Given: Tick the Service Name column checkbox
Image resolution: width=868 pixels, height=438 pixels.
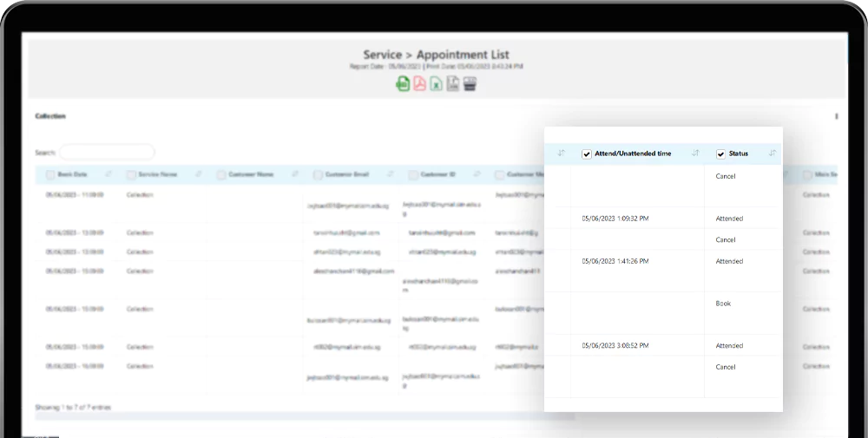Looking at the screenshot, I should click(131, 174).
